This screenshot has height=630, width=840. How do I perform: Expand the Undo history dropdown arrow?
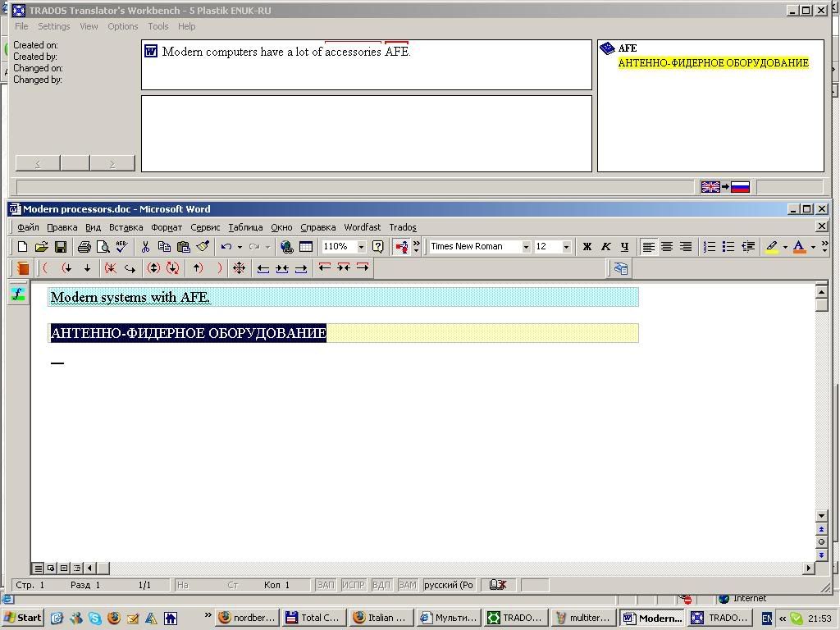click(240, 247)
